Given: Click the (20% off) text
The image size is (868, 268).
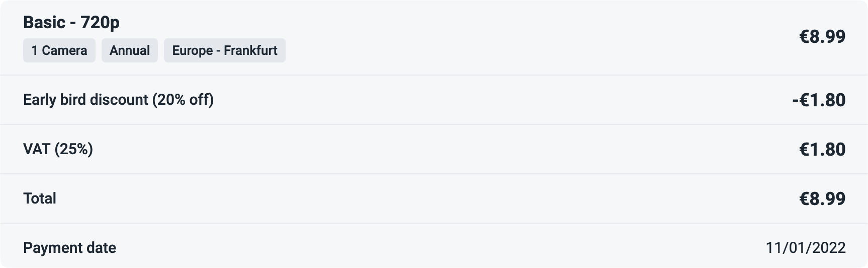Looking at the screenshot, I should 183,100.
